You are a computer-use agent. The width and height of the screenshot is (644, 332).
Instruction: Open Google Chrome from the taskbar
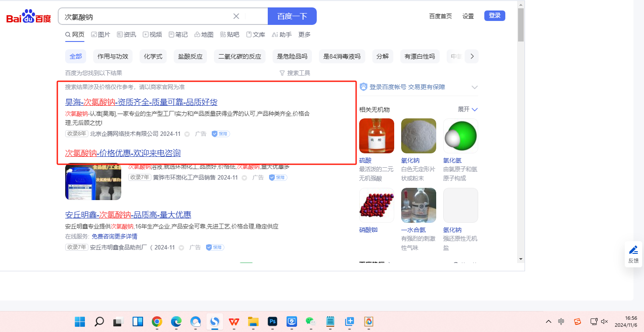(157, 322)
